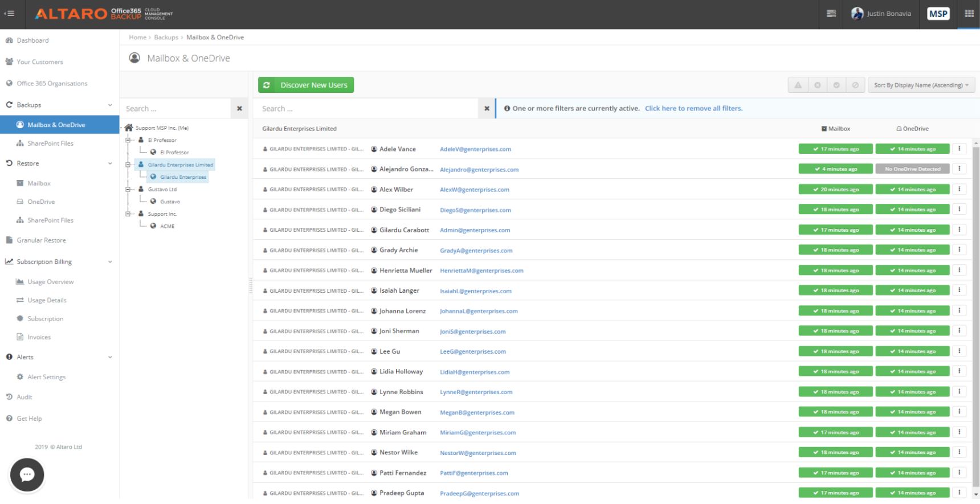Image resolution: width=980 pixels, height=504 pixels.
Task: Select Gustavo organisation node
Action: pos(165,202)
